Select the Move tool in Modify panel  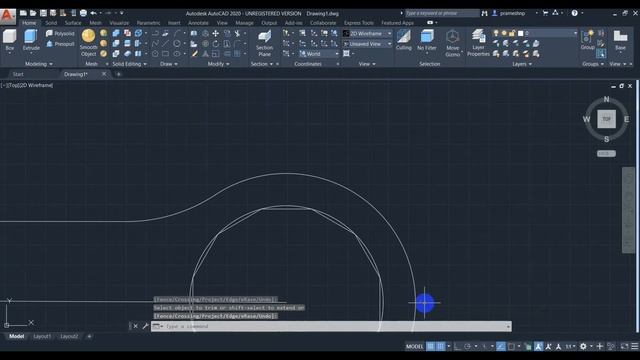point(216,33)
